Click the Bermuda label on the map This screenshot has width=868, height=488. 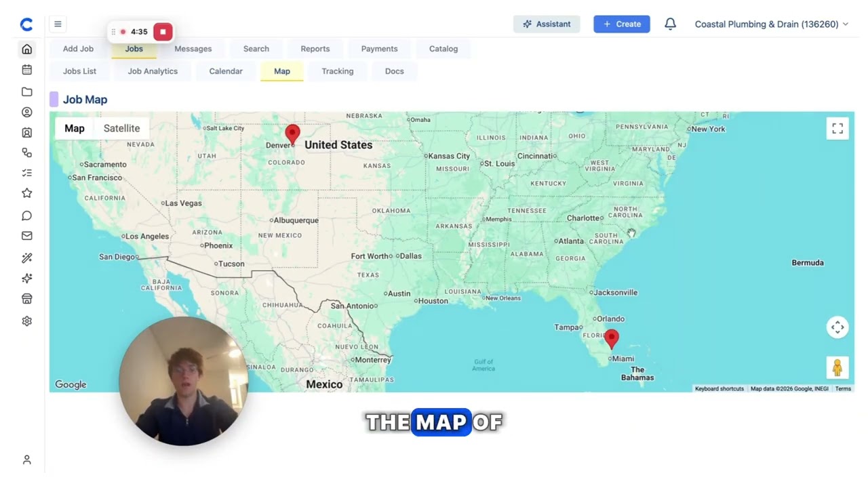click(x=808, y=263)
